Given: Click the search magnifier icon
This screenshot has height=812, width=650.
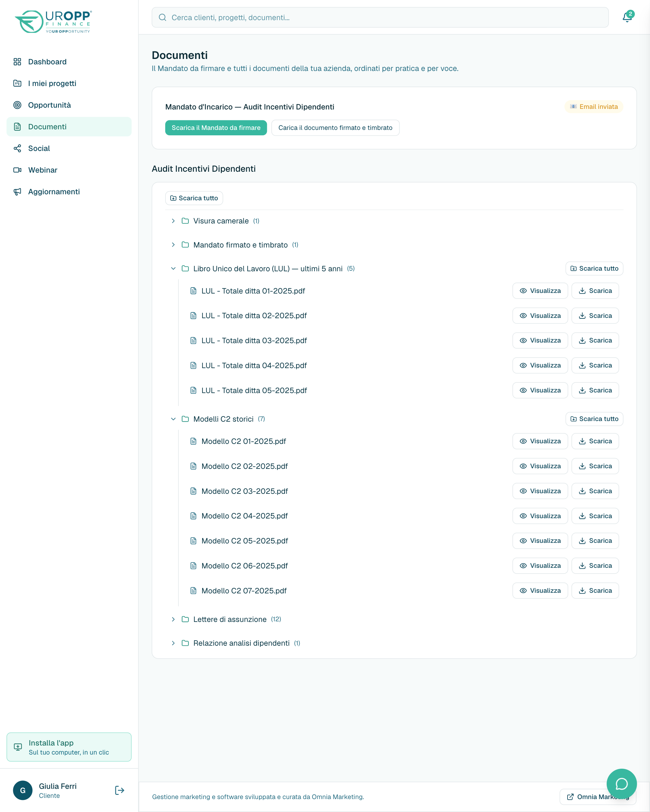Looking at the screenshot, I should click(162, 17).
